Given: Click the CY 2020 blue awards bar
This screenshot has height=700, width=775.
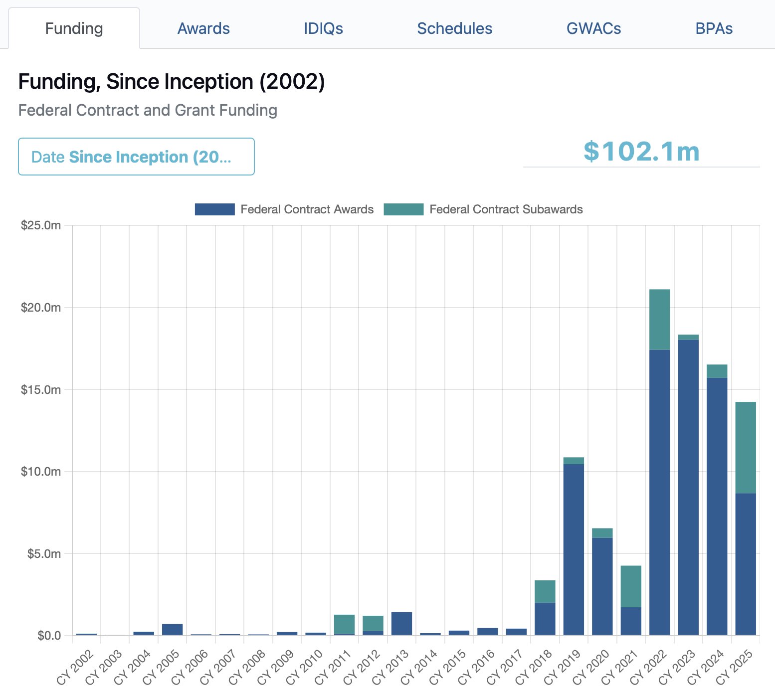Looking at the screenshot, I should 602,586.
